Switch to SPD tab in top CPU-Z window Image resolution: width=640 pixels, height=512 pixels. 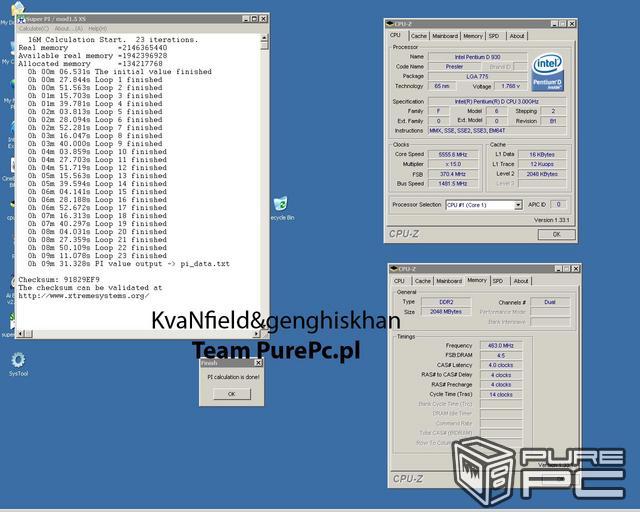point(494,36)
